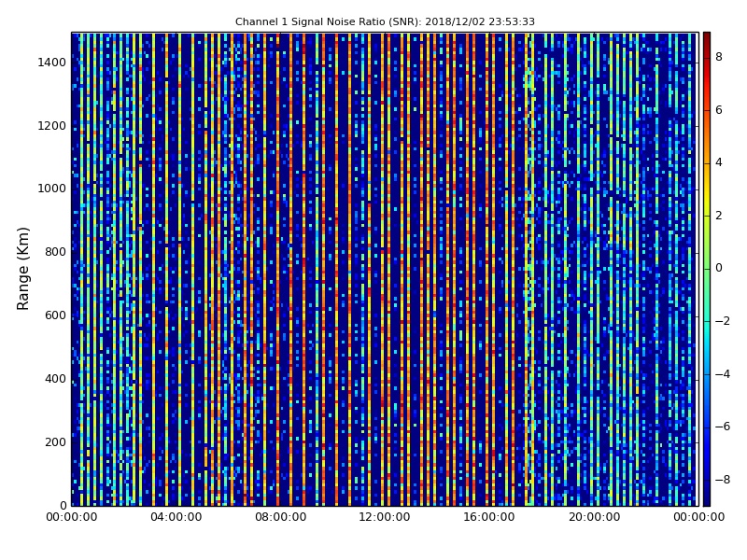
Task: Click the green middle of the colorbar
Action: pyautogui.click(x=707, y=269)
